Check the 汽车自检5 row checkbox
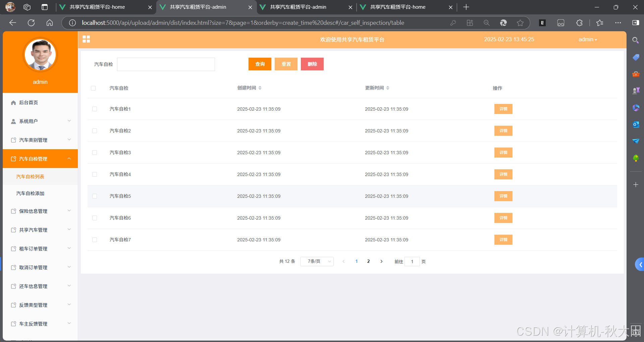Viewport: 644px width, 342px height. pyautogui.click(x=95, y=196)
